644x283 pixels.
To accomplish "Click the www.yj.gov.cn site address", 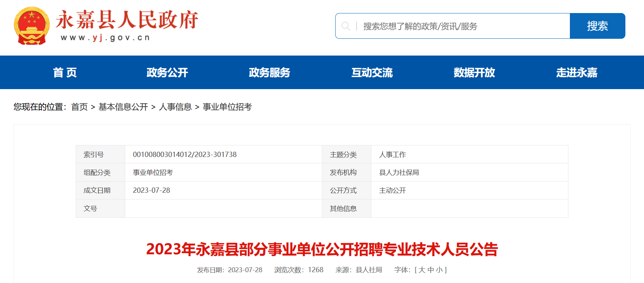I will 105,38.
